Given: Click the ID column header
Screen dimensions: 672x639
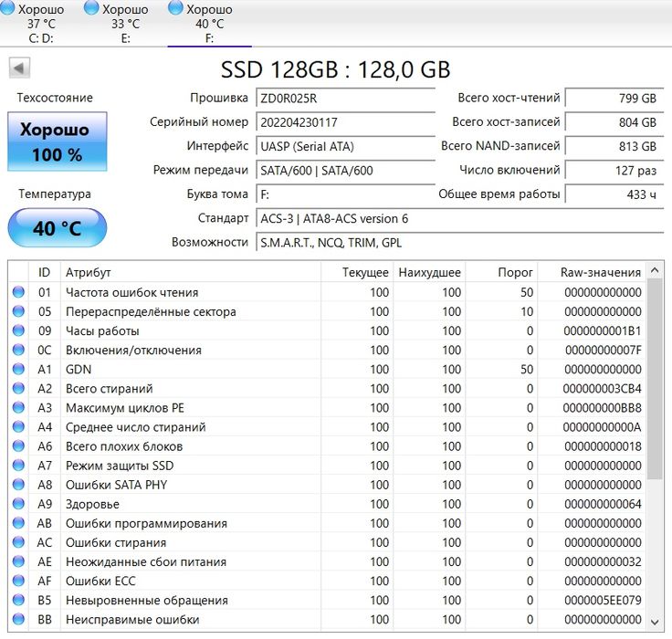Looking at the screenshot, I should (x=45, y=272).
